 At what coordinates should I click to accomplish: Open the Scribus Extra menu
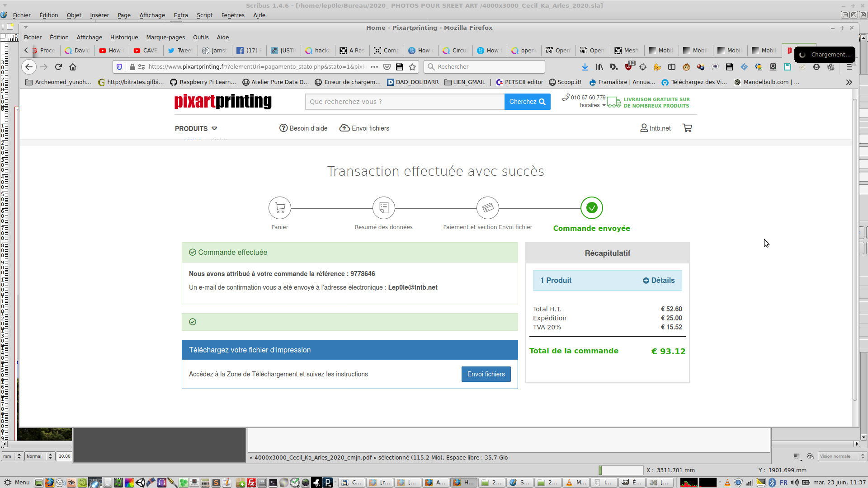pos(180,15)
